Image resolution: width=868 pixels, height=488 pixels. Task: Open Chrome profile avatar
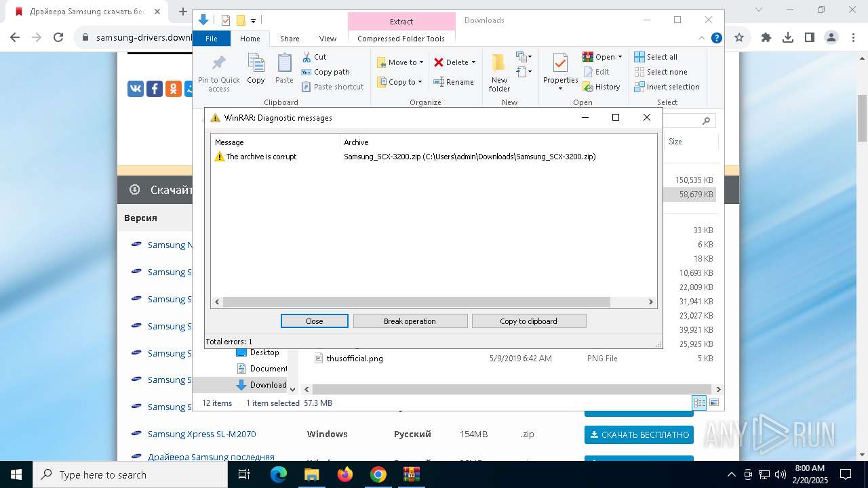tap(831, 38)
